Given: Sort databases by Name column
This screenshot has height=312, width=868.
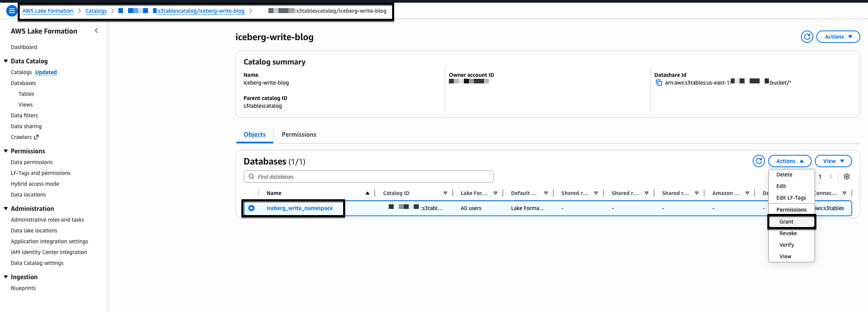Looking at the screenshot, I should coord(367,193).
